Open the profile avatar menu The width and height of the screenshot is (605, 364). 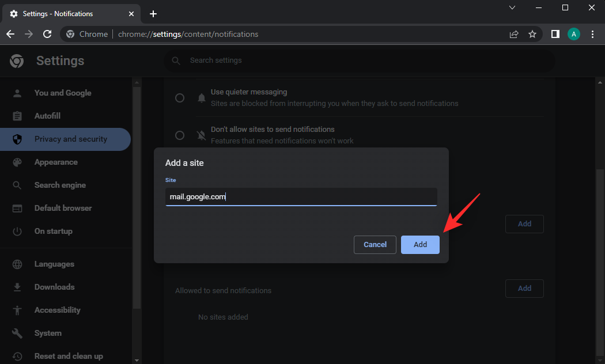click(573, 34)
